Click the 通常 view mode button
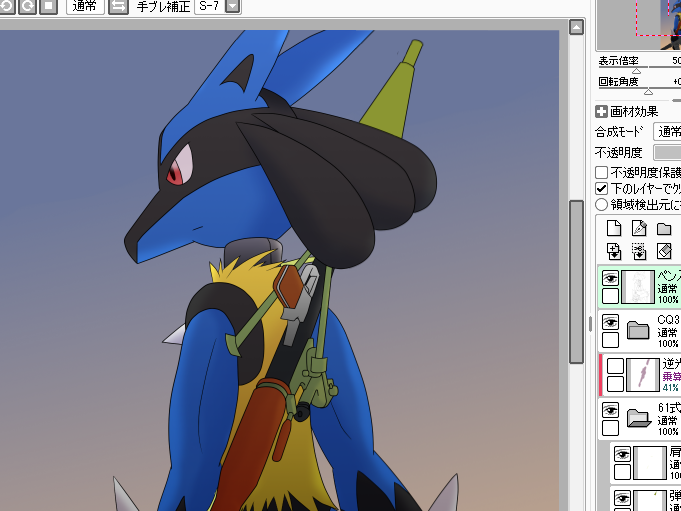 click(x=85, y=6)
